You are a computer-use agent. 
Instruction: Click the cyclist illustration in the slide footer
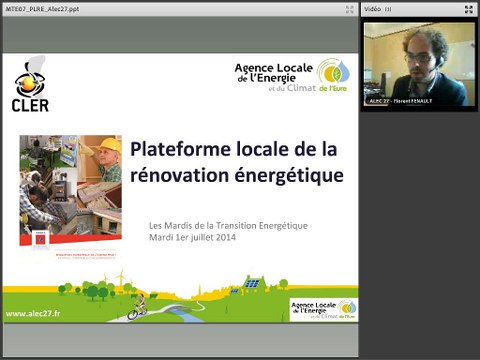(138, 307)
